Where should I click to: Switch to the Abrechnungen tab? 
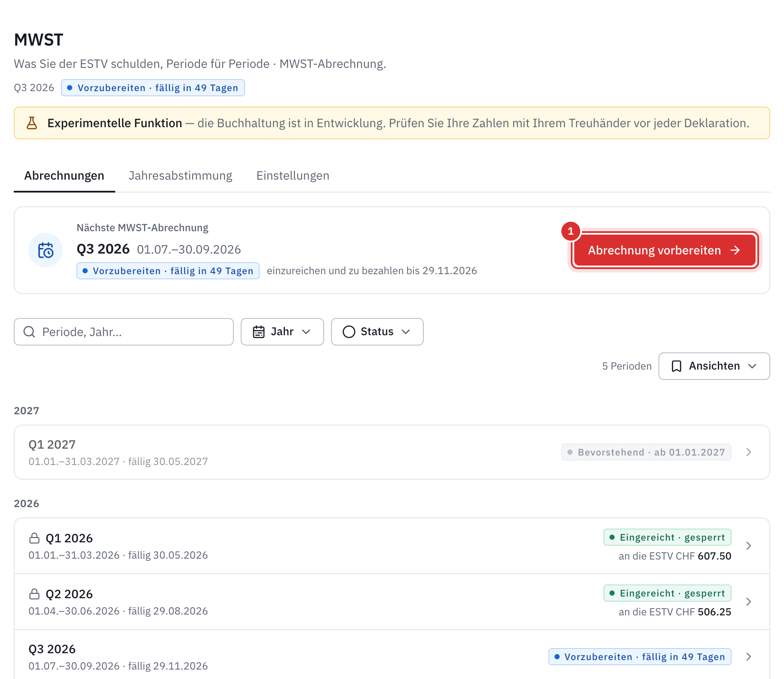coord(64,176)
